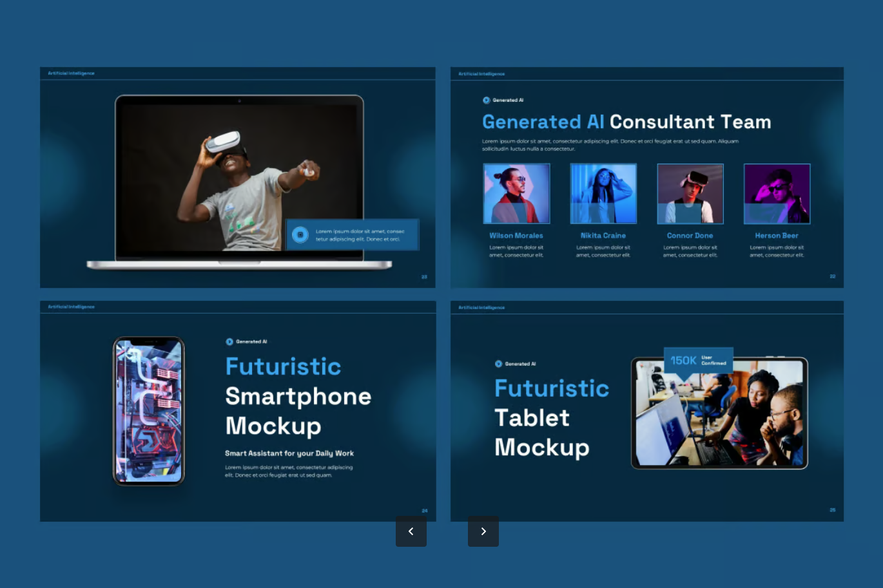Click the name 'Wilson Morales'
Viewport: 883px width, 588px height.
click(x=516, y=236)
